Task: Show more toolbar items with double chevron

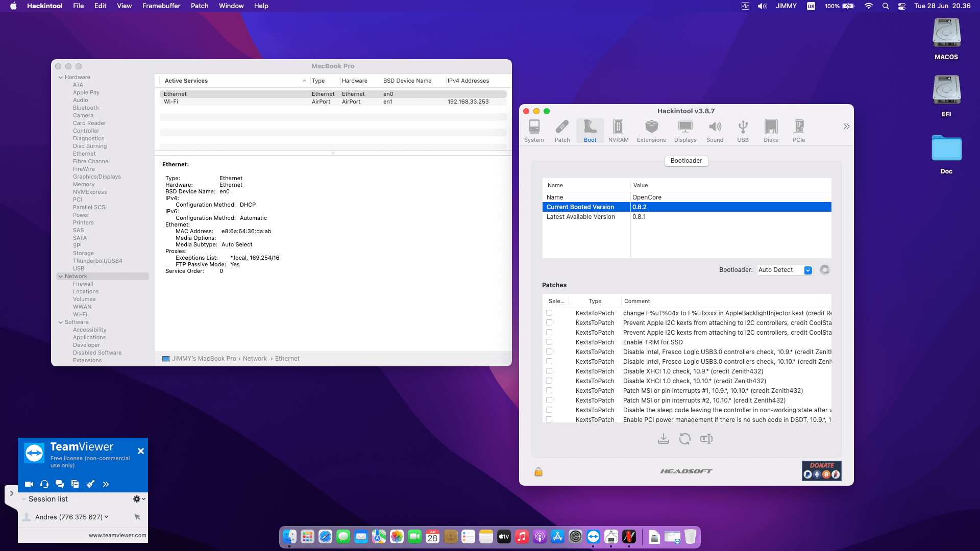Action: (846, 127)
